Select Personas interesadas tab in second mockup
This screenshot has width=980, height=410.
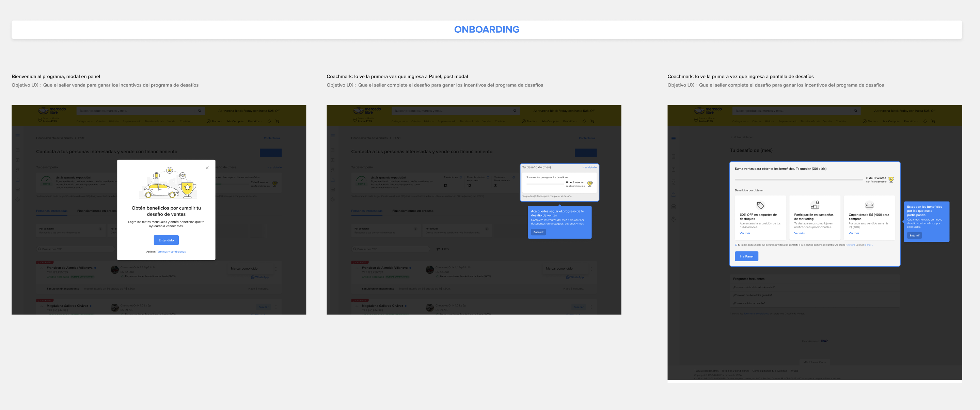[x=367, y=211]
